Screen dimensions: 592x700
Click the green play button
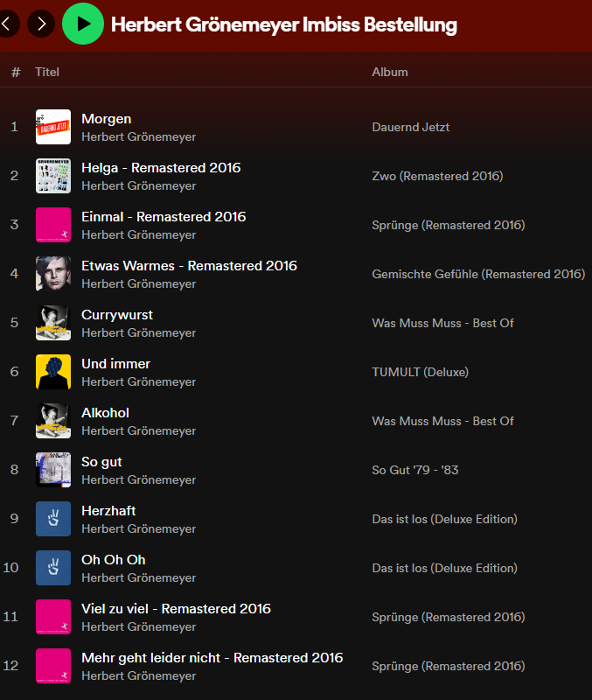(83, 24)
